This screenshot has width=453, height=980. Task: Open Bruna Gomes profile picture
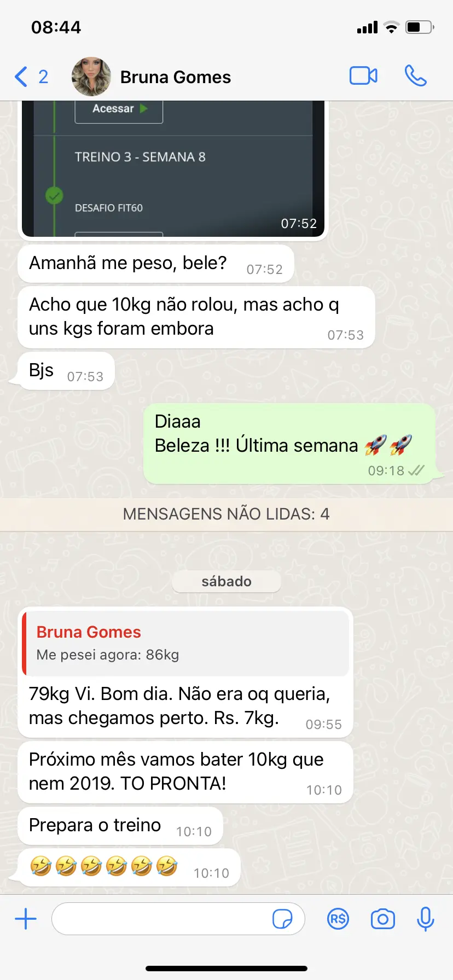pyautogui.click(x=91, y=77)
